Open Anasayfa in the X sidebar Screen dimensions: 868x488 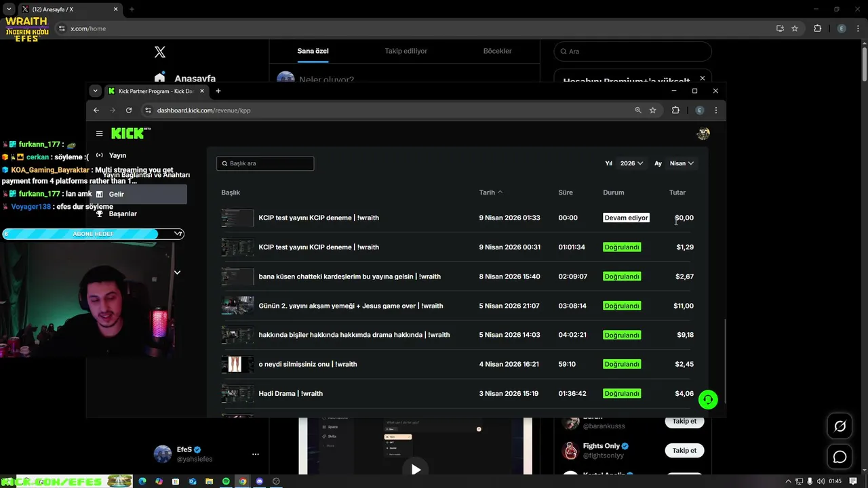pos(185,79)
